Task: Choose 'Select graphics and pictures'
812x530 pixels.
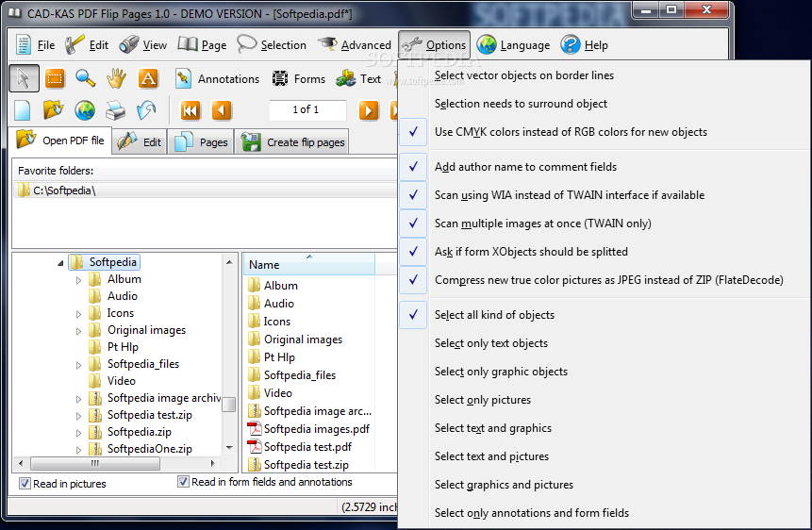Action: (604, 485)
